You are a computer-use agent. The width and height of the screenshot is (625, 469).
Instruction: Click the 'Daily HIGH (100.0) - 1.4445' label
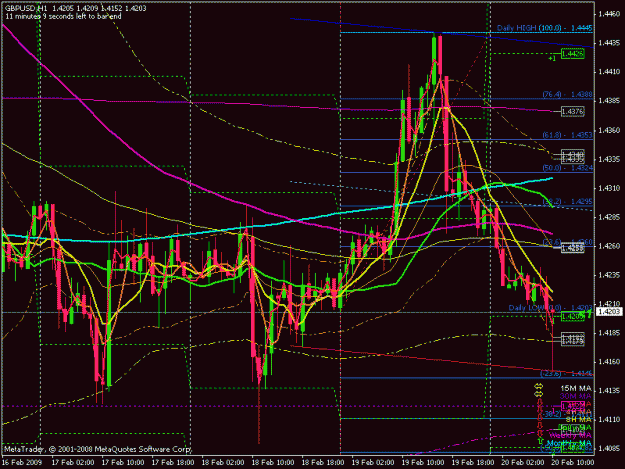point(544,28)
